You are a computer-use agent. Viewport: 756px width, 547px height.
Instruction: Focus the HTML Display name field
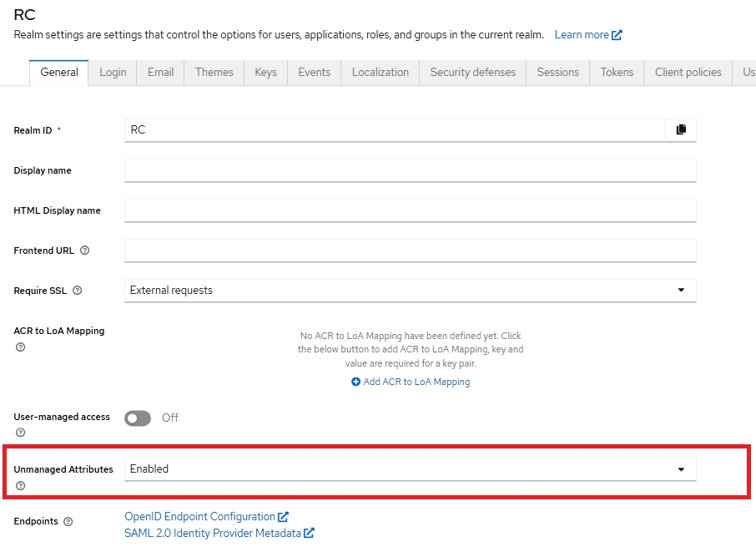(x=410, y=210)
